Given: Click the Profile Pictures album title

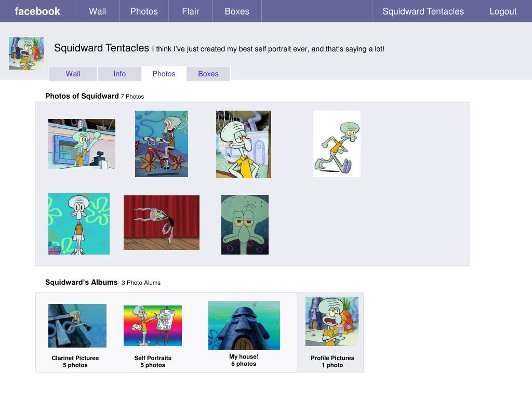Looking at the screenshot, I should [x=332, y=358].
